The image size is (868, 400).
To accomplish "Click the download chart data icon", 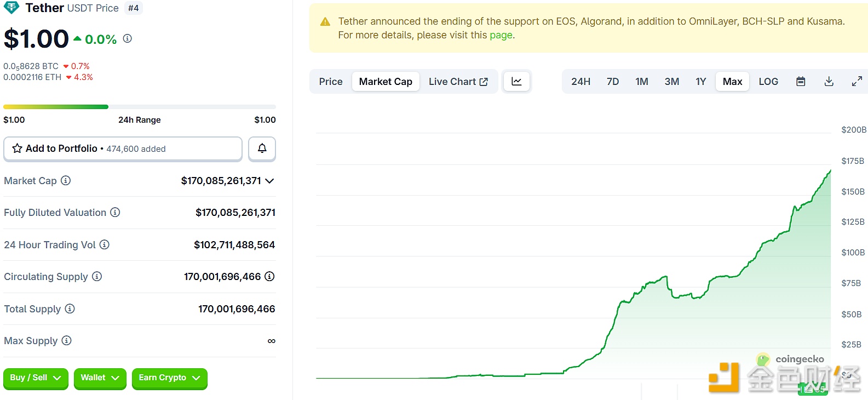I will click(829, 82).
